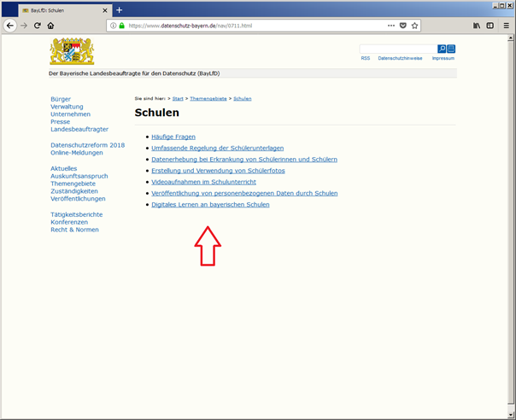Open the browser home page
The height and width of the screenshot is (420, 516).
pos(50,26)
